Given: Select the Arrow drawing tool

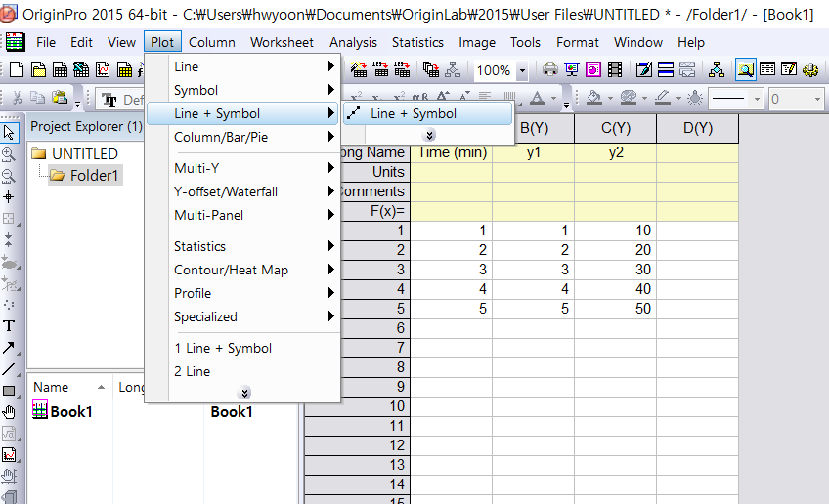Looking at the screenshot, I should click(9, 348).
